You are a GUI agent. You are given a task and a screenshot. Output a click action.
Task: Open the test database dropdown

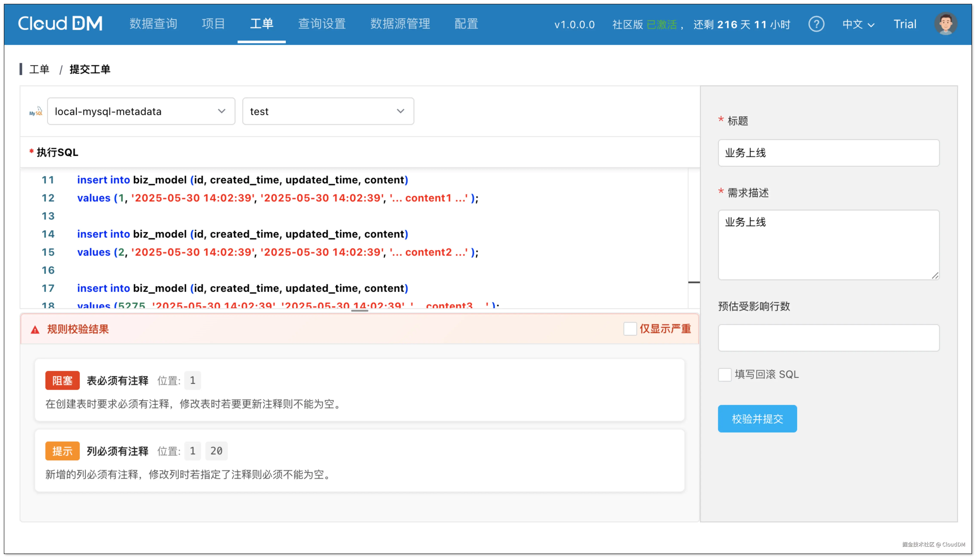328,111
